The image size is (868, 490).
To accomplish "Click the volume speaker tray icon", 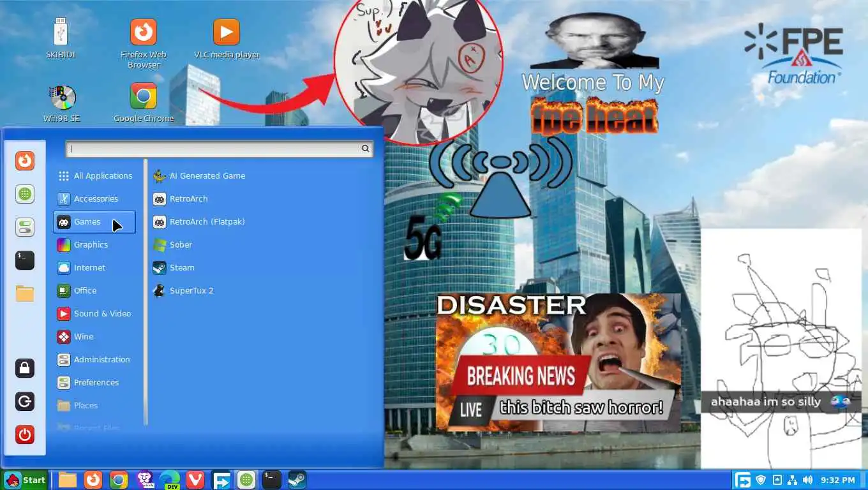I will click(808, 480).
